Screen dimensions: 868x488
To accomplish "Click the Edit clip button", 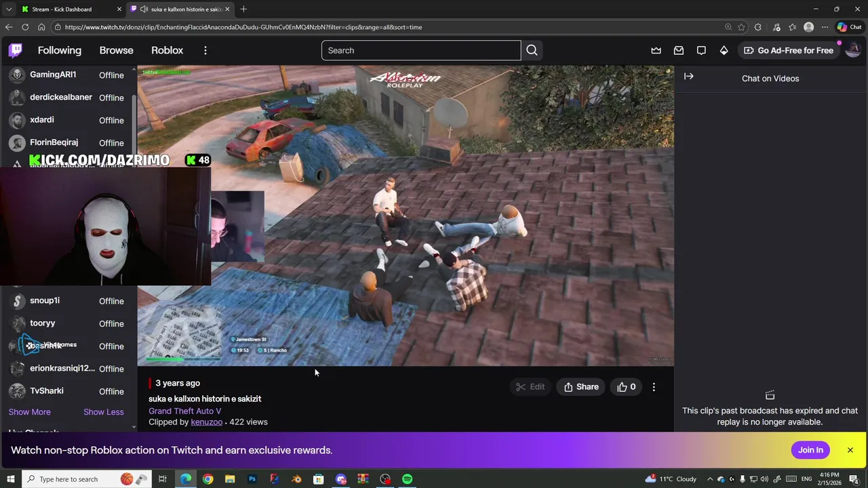I will pos(530,387).
